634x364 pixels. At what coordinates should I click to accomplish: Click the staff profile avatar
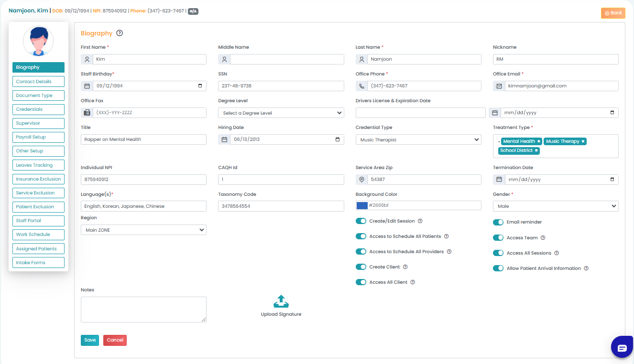click(x=38, y=41)
